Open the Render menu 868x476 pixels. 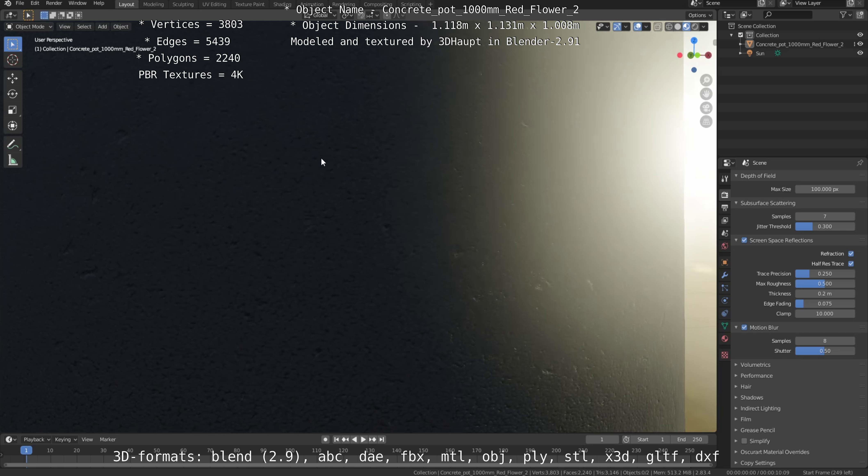click(54, 3)
